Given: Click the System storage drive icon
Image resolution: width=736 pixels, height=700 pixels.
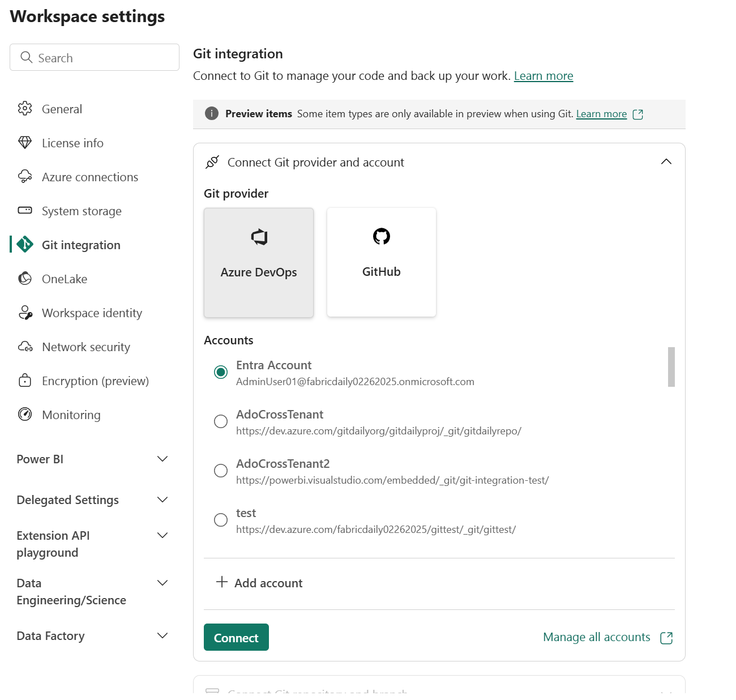Looking at the screenshot, I should (25, 210).
